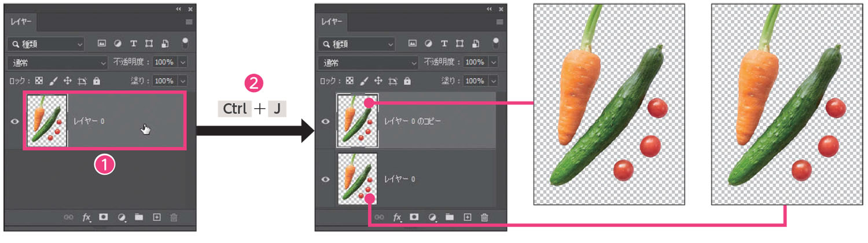Filter type layers in two-layer panel
Viewport: 868px width, 243px height.
444,43
